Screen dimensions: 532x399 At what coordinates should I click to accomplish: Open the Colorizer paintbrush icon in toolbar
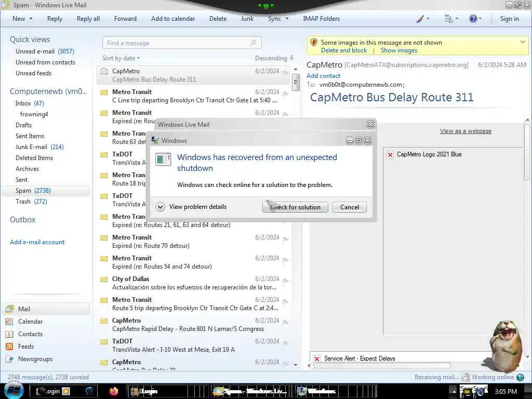[x=420, y=19]
